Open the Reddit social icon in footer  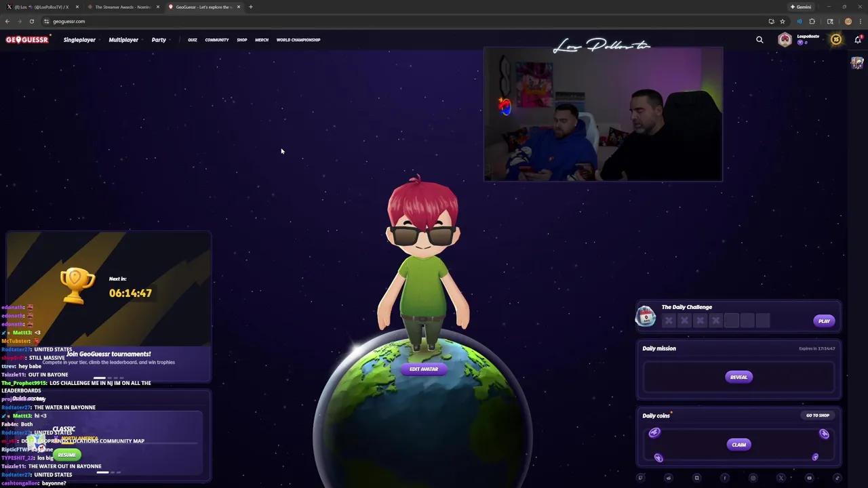click(668, 478)
